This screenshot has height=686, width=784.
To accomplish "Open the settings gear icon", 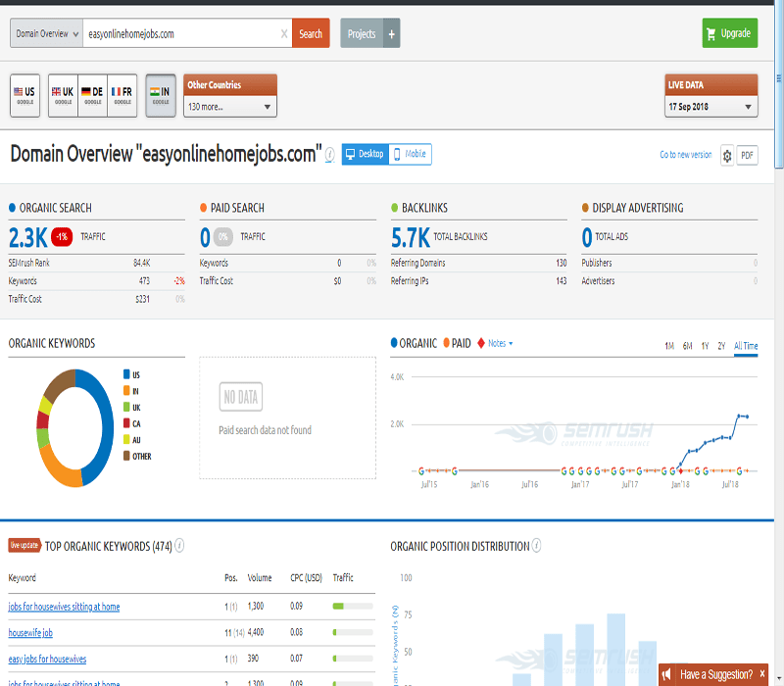I will coord(727,156).
